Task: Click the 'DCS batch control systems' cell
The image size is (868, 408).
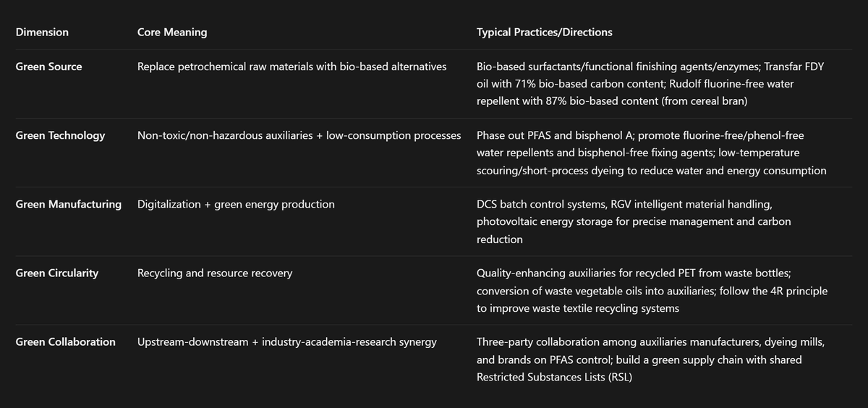Action: tap(634, 221)
